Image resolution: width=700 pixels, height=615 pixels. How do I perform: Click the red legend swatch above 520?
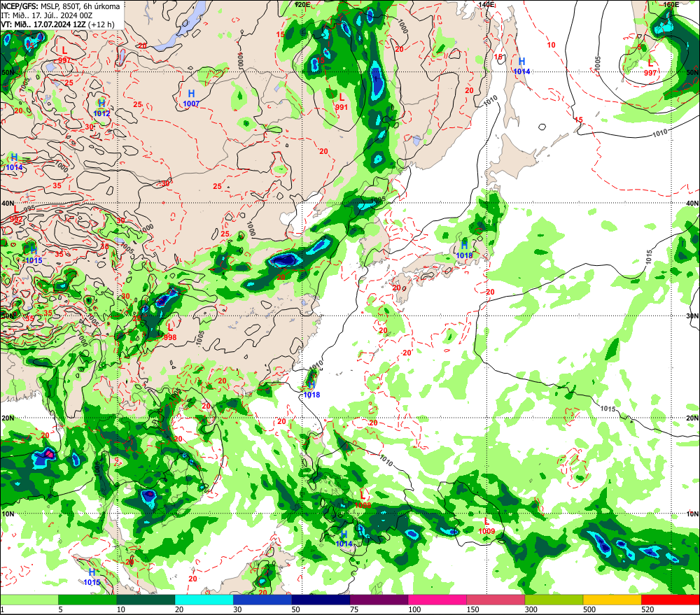671,600
